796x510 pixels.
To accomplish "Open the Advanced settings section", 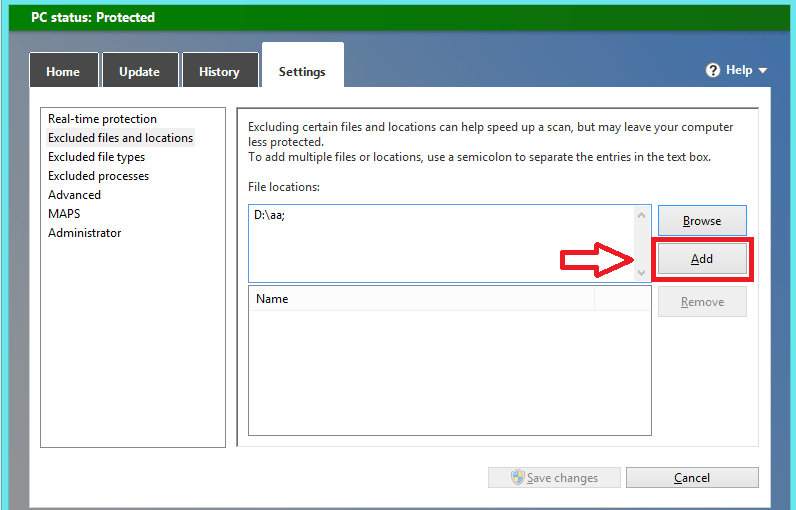I will tap(74, 195).
